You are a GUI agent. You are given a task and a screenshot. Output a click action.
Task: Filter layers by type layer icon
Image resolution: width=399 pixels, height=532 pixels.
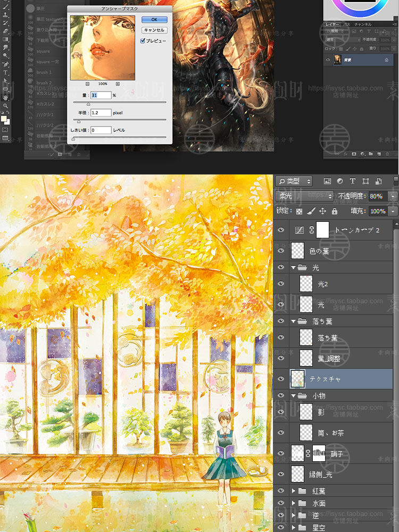click(353, 181)
